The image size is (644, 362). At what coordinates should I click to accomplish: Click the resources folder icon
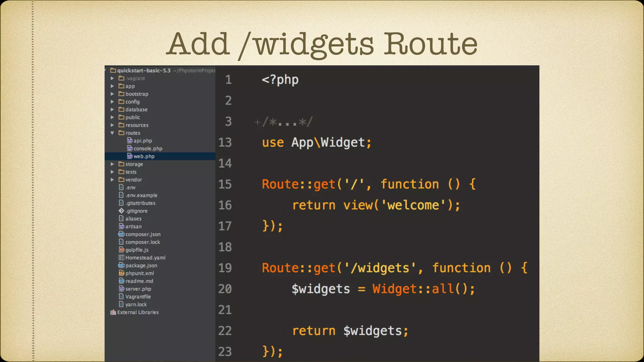pyautogui.click(x=121, y=125)
